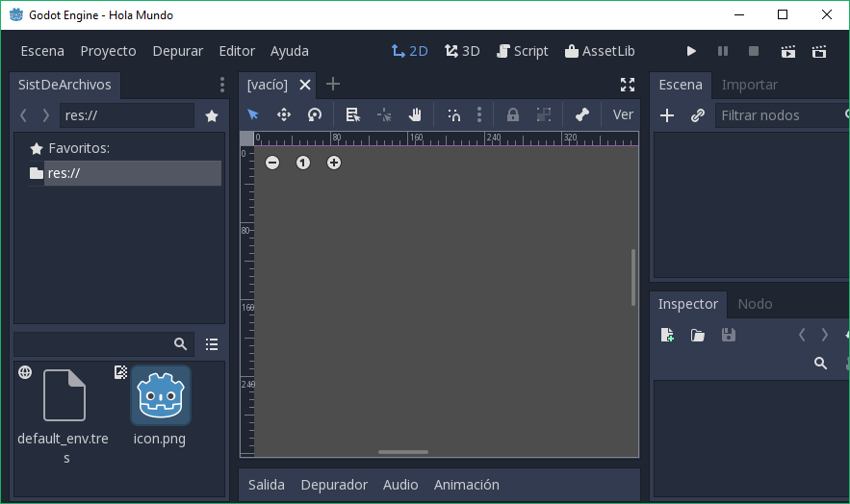Image resolution: width=850 pixels, height=504 pixels.
Task: Click the res:// path field
Action: [127, 115]
